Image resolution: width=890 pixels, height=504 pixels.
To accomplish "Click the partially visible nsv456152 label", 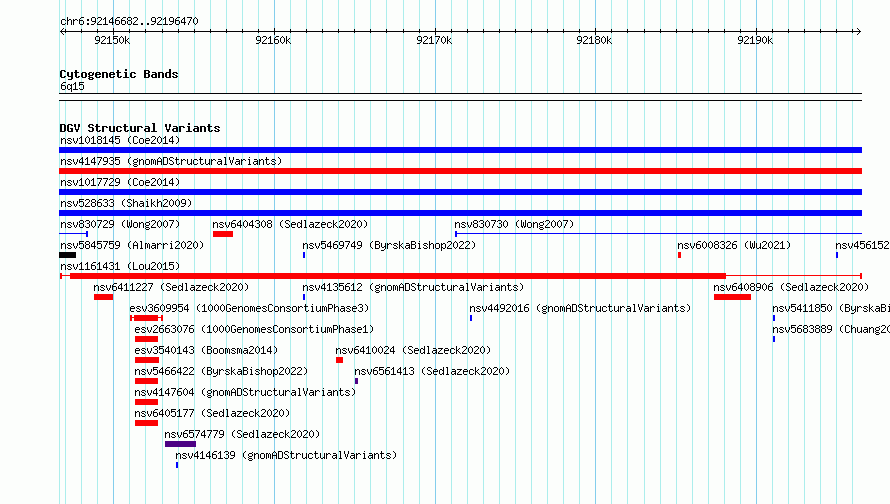I will tap(862, 245).
